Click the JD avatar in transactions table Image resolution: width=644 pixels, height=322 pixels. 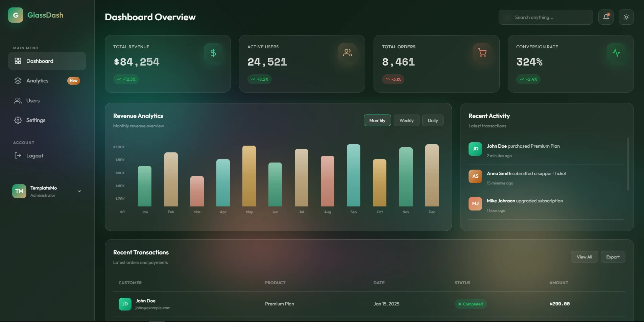click(x=125, y=304)
